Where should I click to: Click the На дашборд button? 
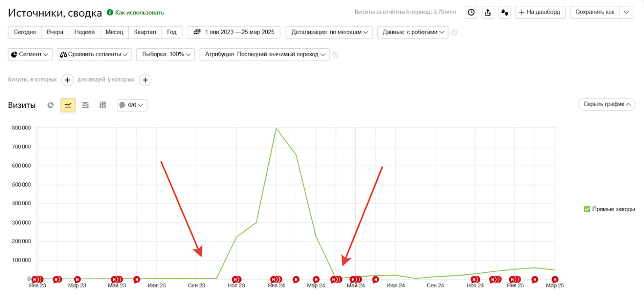point(540,12)
